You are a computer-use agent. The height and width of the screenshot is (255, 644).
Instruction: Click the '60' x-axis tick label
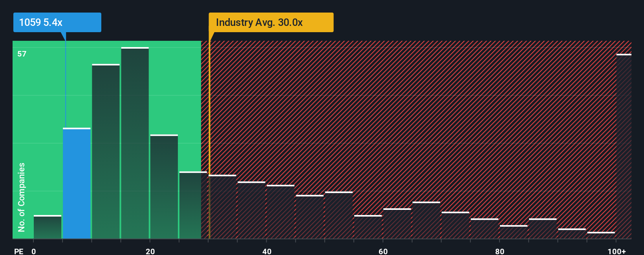pos(383,251)
